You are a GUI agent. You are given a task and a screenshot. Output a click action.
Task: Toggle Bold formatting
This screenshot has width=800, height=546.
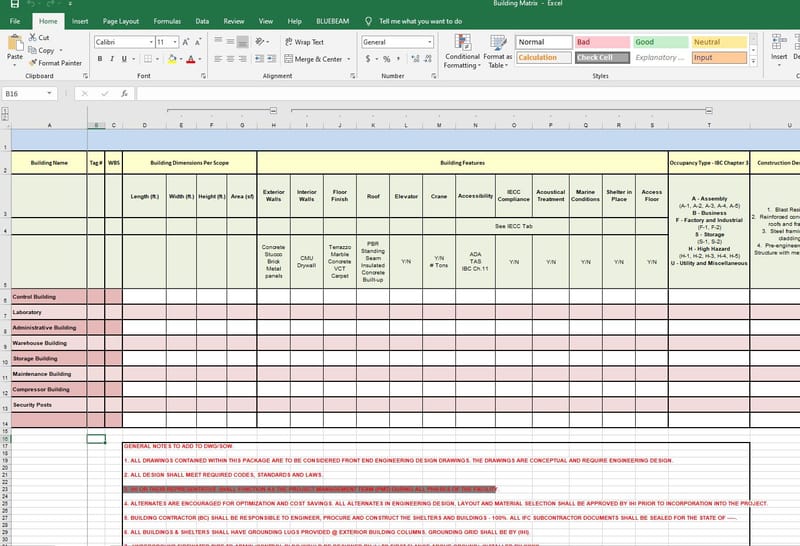click(x=100, y=59)
